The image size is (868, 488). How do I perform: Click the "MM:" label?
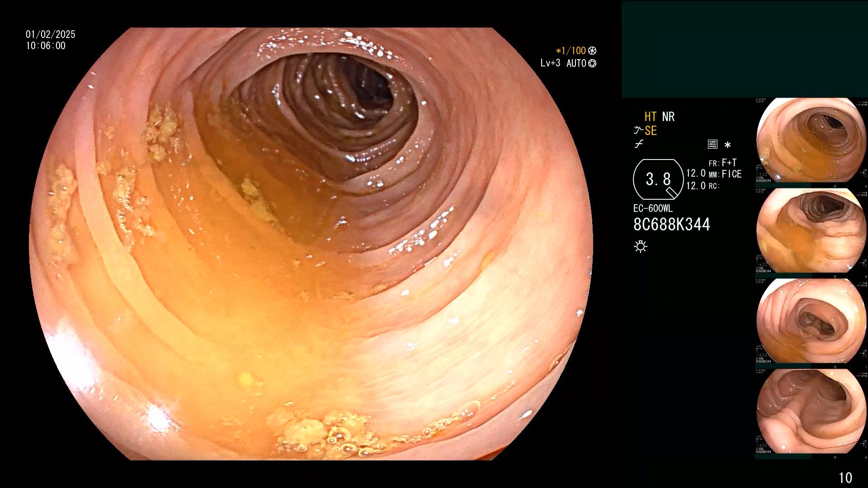pyautogui.click(x=714, y=175)
